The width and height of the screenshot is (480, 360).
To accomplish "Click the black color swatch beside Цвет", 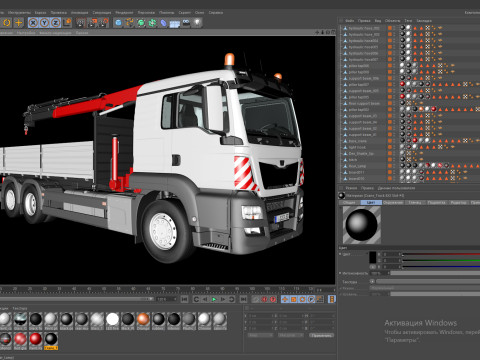I will [373, 257].
